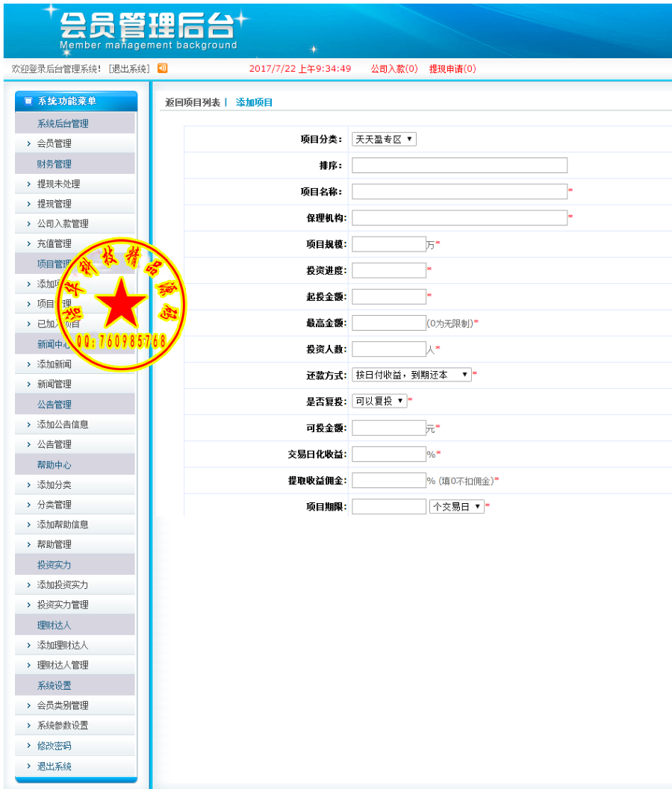This screenshot has height=789, width=672.
Task: Click the chevron arrow beside 投资实力管理
Action: point(28,605)
